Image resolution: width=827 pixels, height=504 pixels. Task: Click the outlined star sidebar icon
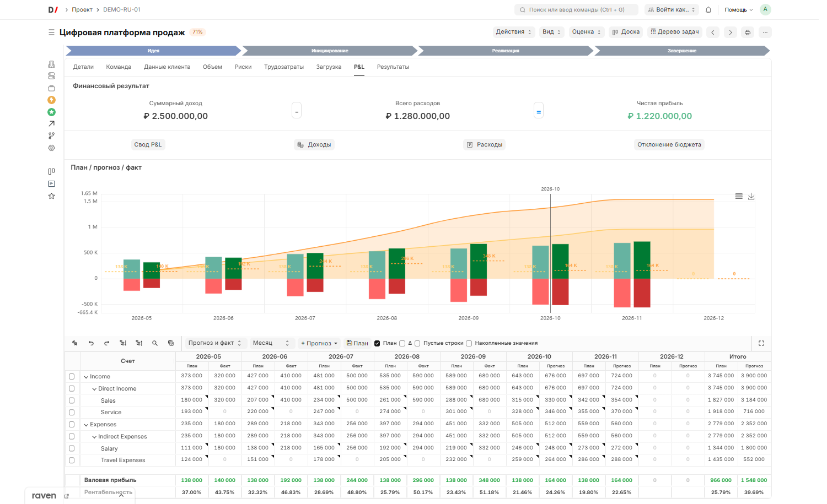(x=51, y=196)
